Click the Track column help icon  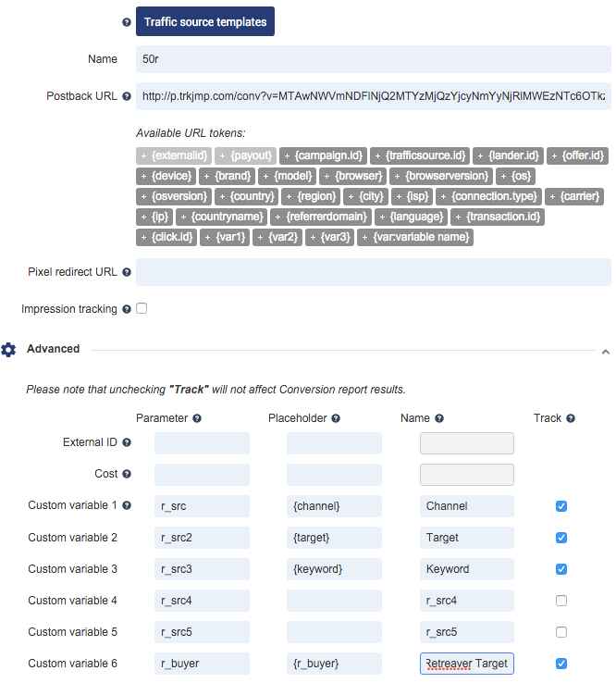coord(571,418)
